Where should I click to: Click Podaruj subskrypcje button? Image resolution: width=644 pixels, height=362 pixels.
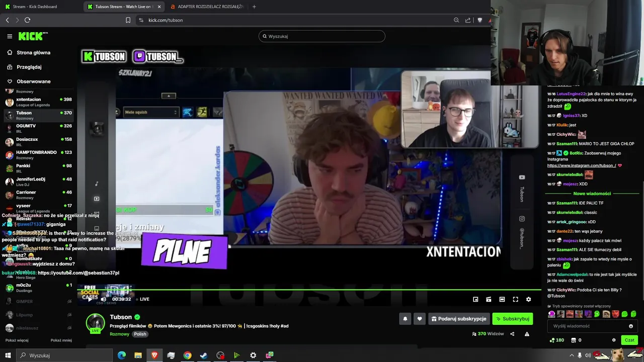pos(458,319)
